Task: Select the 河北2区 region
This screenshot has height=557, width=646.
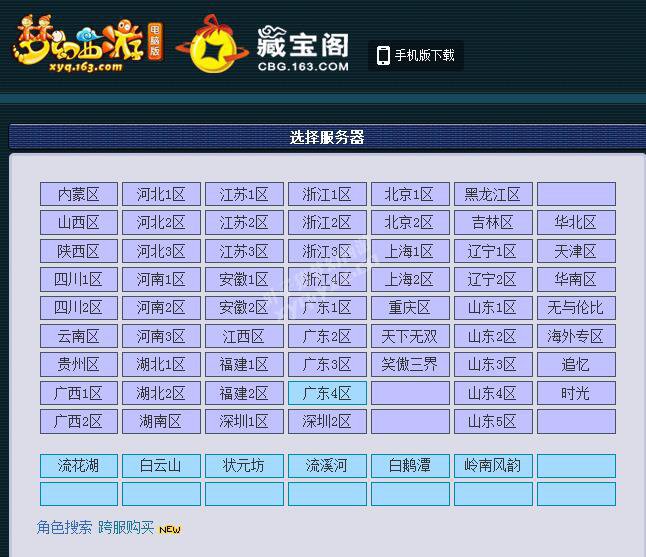Action: pyautogui.click(x=162, y=222)
